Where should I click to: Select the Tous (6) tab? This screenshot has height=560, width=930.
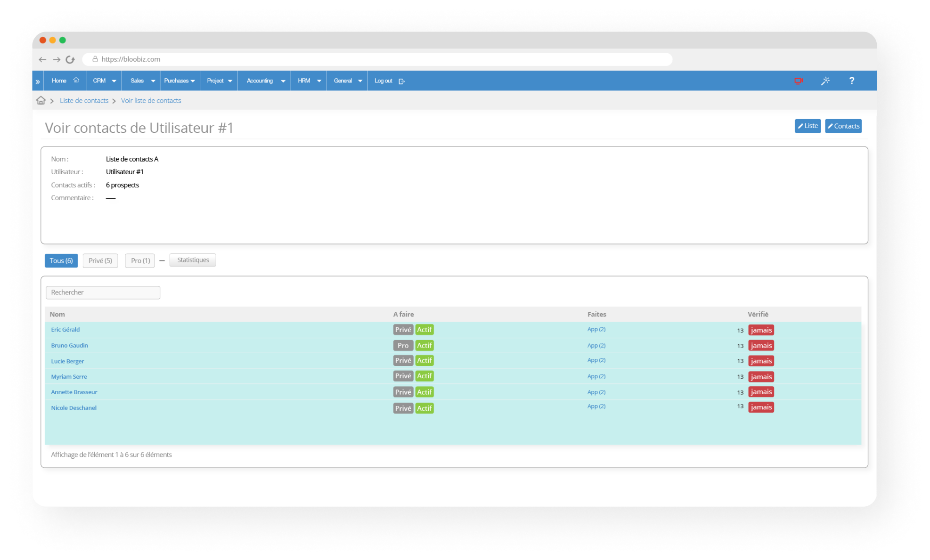(x=61, y=260)
